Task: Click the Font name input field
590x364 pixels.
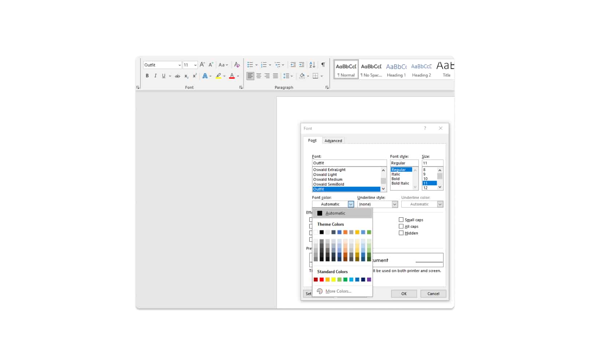Action: point(349,163)
